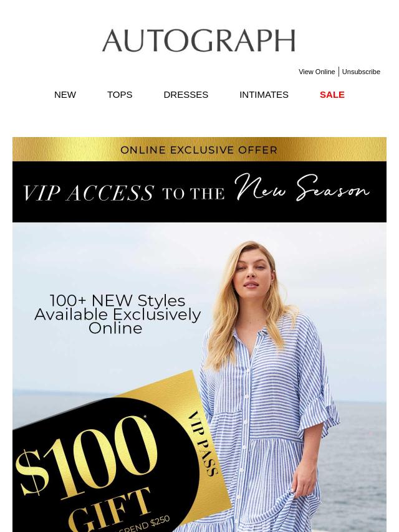Go to the NEW category

click(x=65, y=95)
